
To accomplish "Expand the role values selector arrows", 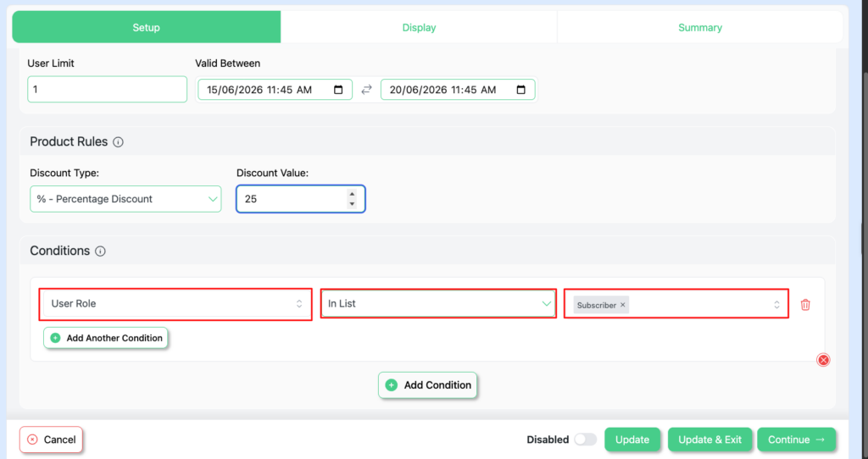I will pyautogui.click(x=776, y=305).
